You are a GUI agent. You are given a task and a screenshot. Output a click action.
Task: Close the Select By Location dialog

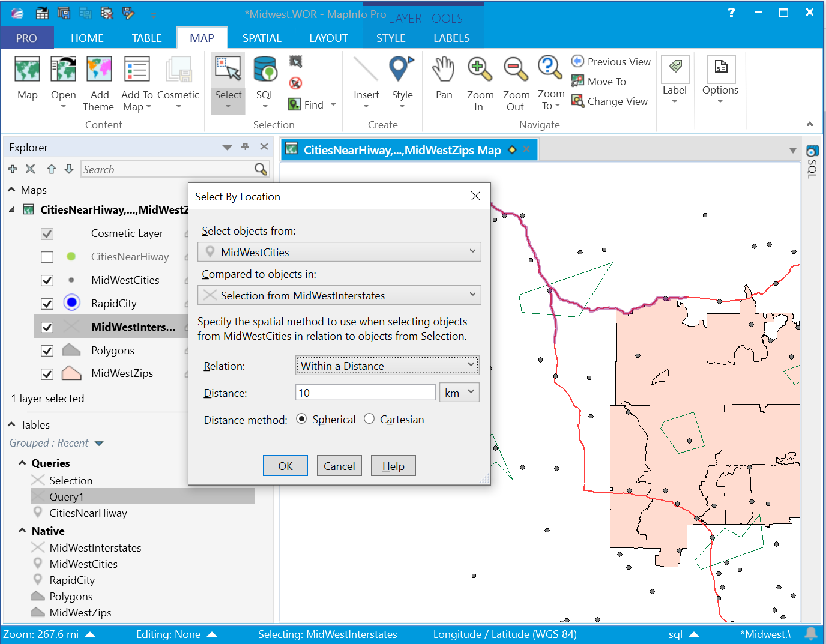tap(475, 196)
